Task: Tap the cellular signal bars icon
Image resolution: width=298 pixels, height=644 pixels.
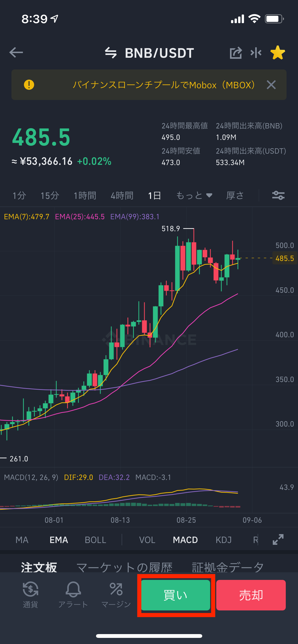Action: (x=237, y=19)
